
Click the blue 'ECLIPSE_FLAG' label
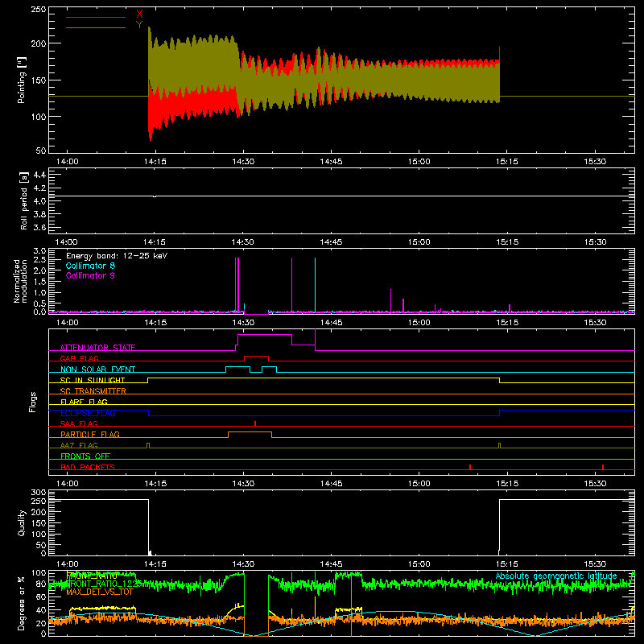click(x=88, y=413)
